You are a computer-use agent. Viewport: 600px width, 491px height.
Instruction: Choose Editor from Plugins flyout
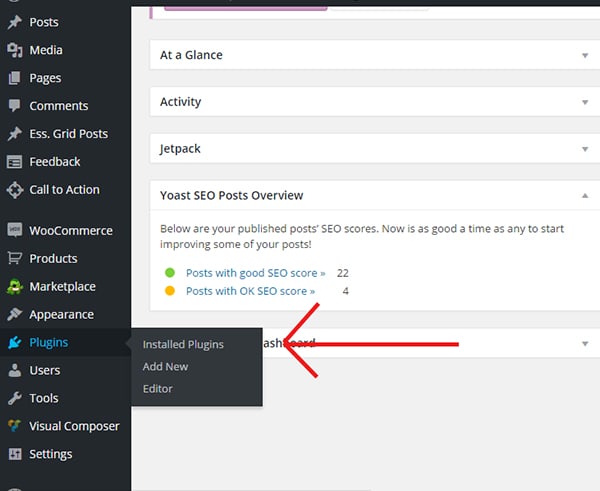pos(158,389)
